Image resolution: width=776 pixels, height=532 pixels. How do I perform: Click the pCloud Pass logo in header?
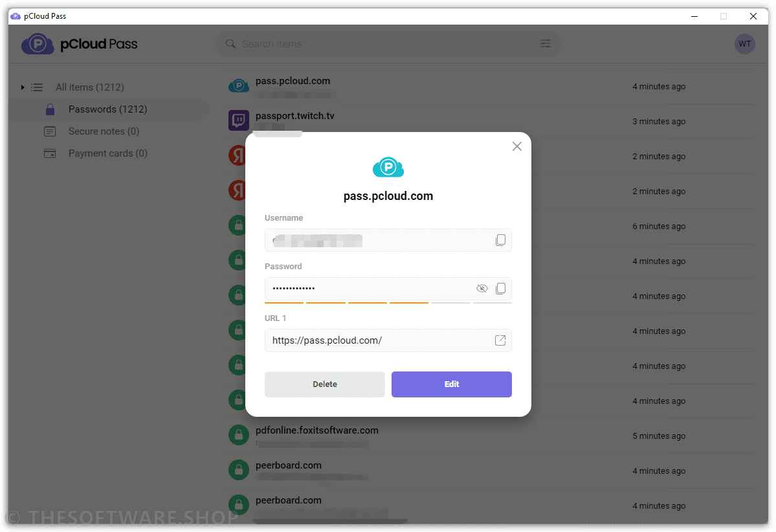tap(79, 43)
